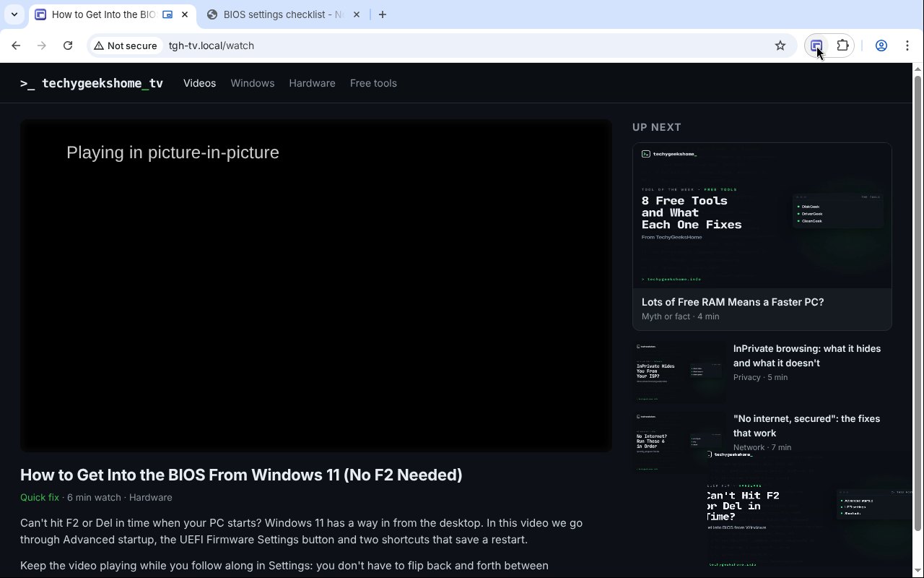The width and height of the screenshot is (924, 578).
Task: Switch to the BIOS settings checklist tab
Action: click(x=284, y=14)
